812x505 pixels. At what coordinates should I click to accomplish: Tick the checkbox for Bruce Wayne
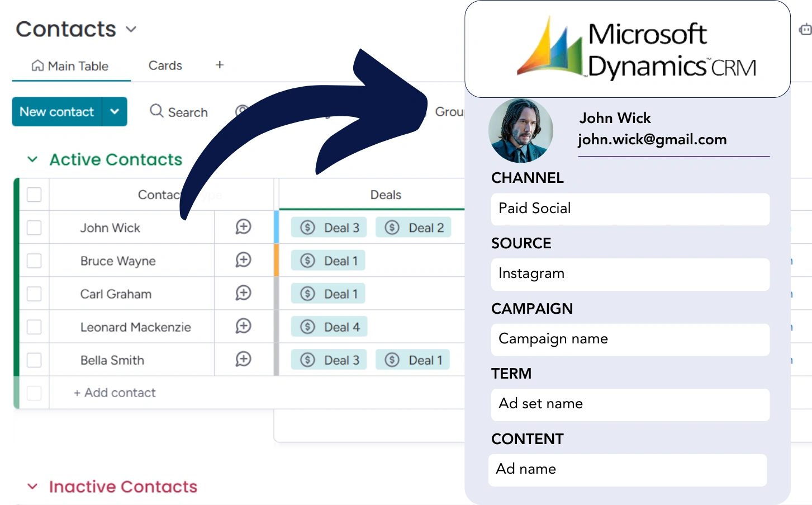click(34, 261)
